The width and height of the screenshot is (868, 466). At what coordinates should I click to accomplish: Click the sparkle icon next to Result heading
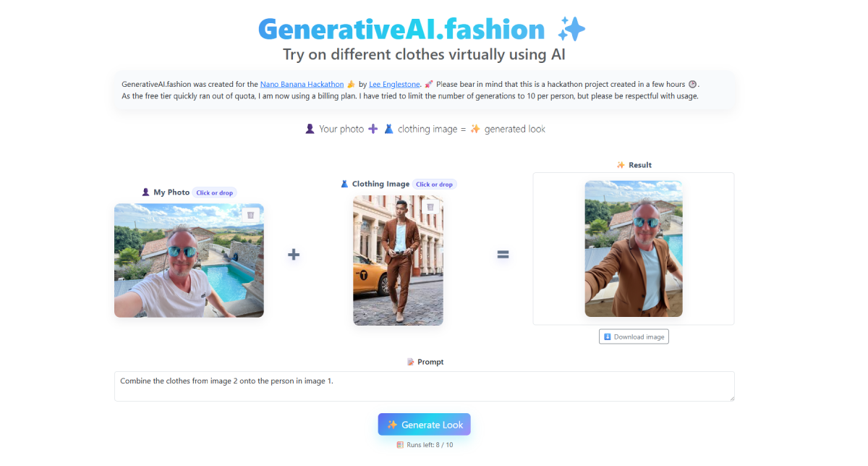click(x=621, y=165)
